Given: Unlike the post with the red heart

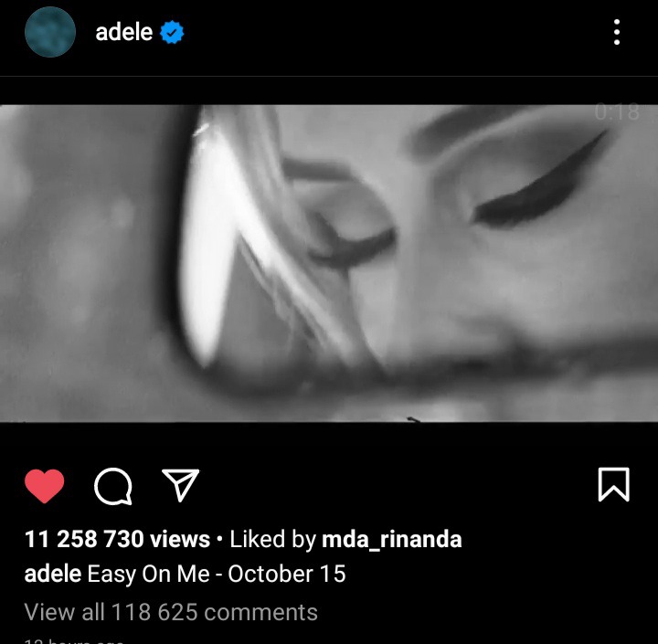Looking at the screenshot, I should pyautogui.click(x=45, y=486).
